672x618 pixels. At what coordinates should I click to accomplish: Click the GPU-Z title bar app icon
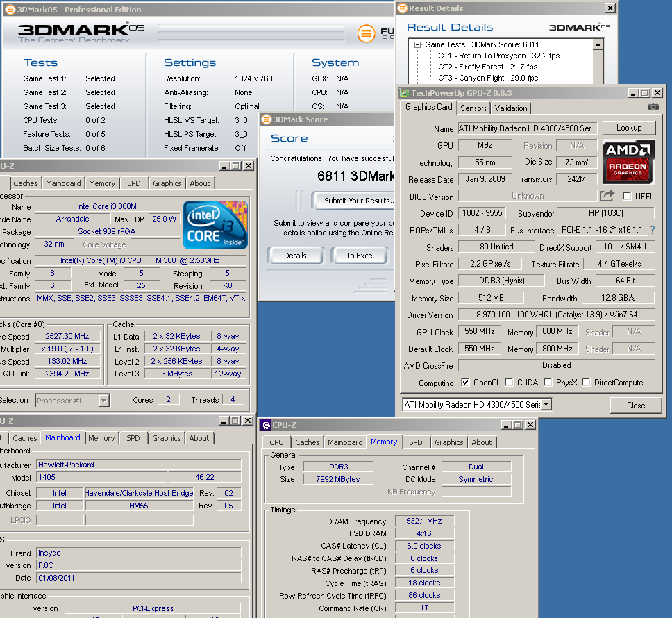[404, 93]
